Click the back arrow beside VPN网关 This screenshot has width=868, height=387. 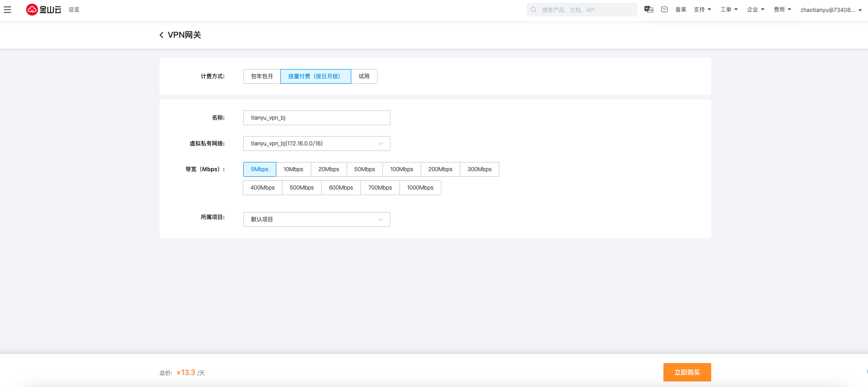tap(161, 35)
